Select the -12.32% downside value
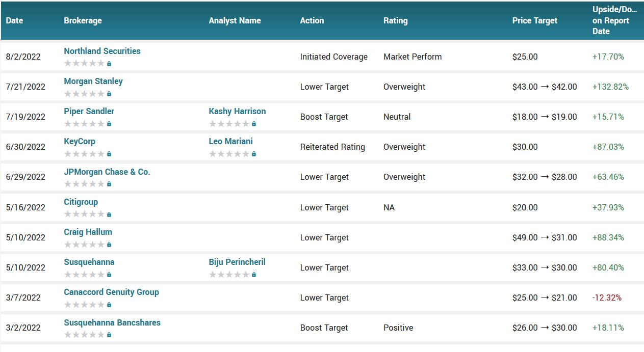The image size is (644, 352). pyautogui.click(x=607, y=297)
